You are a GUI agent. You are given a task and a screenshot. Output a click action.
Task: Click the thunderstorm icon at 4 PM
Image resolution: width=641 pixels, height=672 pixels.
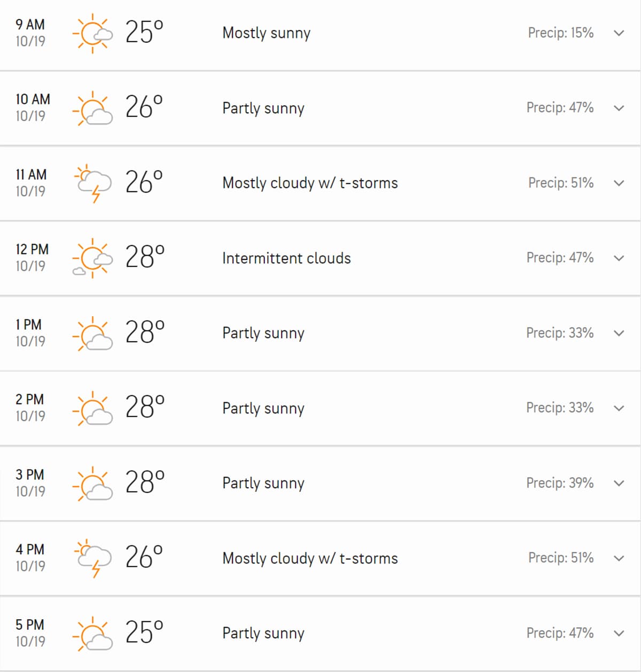[x=92, y=558]
